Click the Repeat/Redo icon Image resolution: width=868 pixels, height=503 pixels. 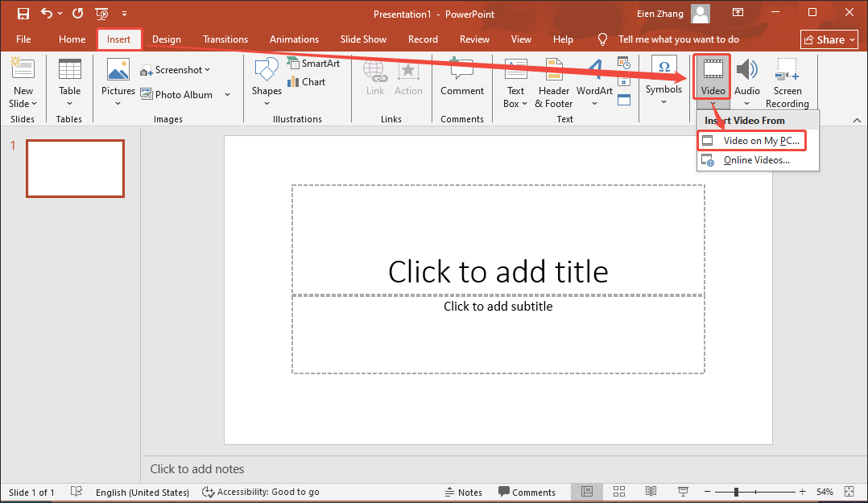[x=77, y=14]
